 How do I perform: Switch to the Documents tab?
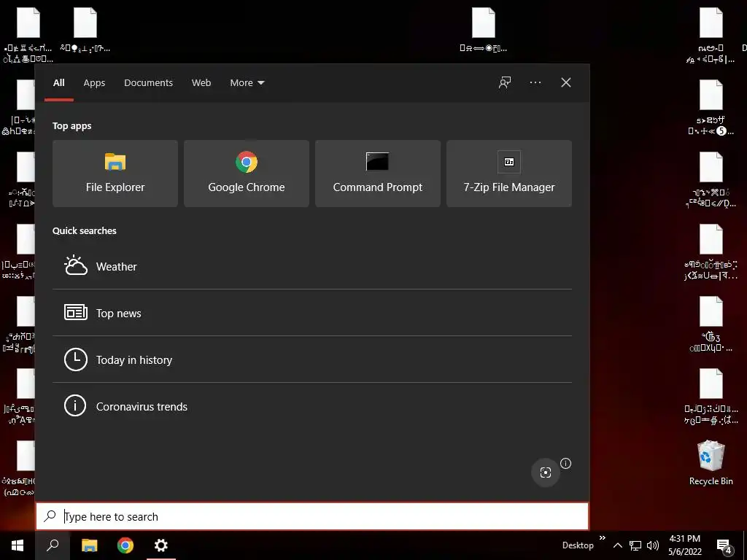(x=148, y=83)
